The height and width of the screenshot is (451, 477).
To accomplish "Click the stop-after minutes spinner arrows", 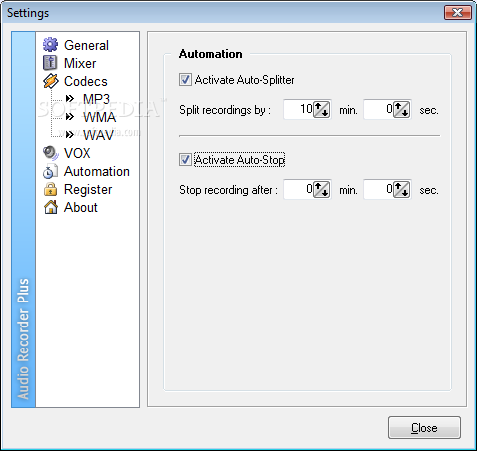I will [322, 189].
